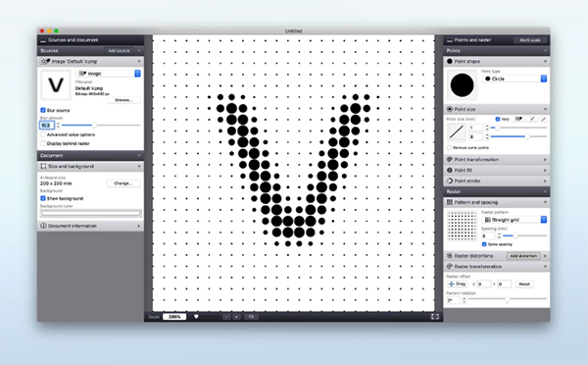
Task: Click the point size curve preview
Action: click(457, 132)
